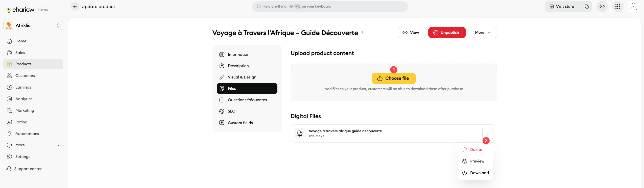Go back using the arrow button
Screen dimensions: 644x188
(75, 7)
